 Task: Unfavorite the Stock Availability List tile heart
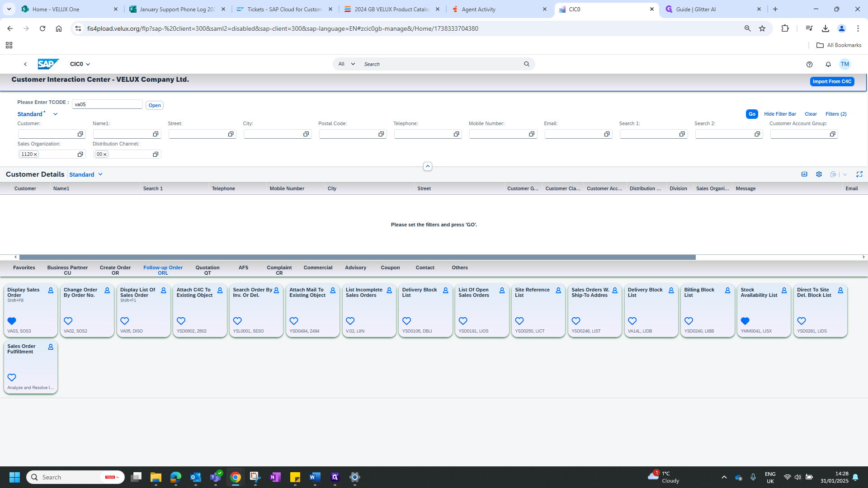pyautogui.click(x=745, y=321)
